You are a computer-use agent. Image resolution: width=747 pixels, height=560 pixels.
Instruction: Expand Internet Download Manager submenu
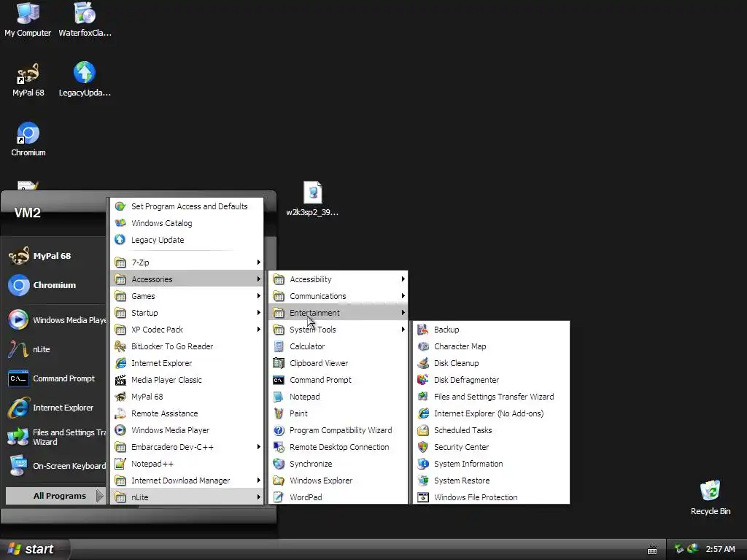pyautogui.click(x=187, y=481)
